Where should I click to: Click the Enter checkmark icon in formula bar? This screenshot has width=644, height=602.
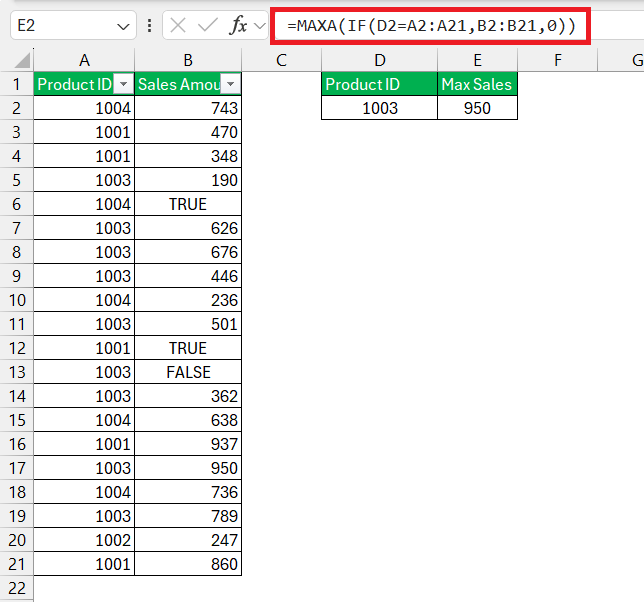click(207, 26)
